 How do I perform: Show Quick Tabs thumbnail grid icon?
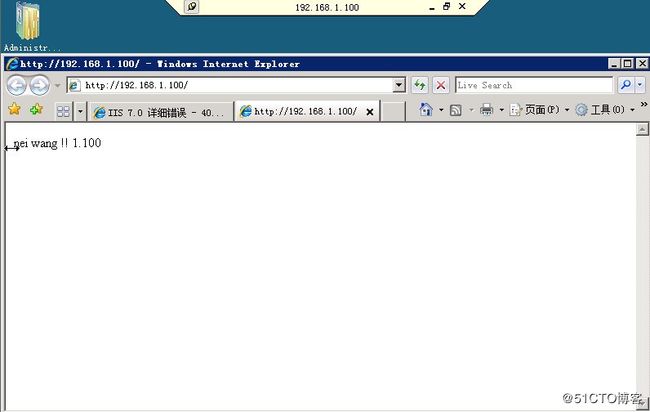coord(63,111)
